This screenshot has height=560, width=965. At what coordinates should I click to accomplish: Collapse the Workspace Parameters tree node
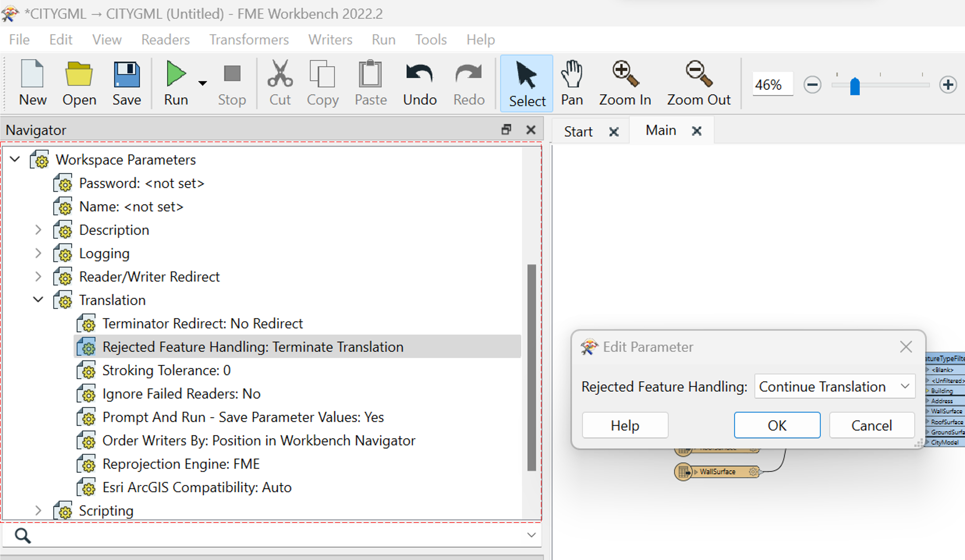15,159
